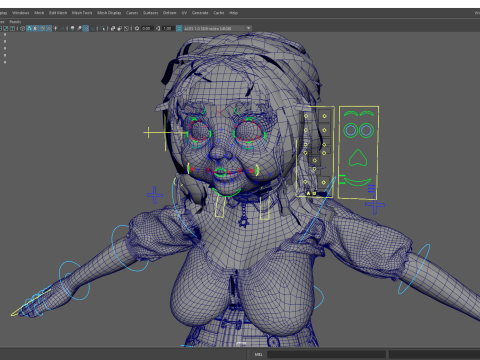Click the isolate select icon
This screenshot has height=360, width=480.
[x=102, y=28]
